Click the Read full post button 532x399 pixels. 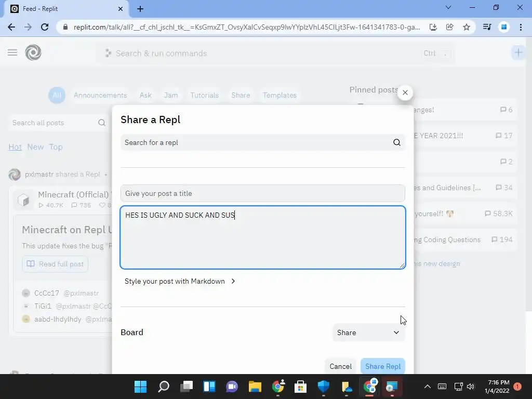coord(55,264)
